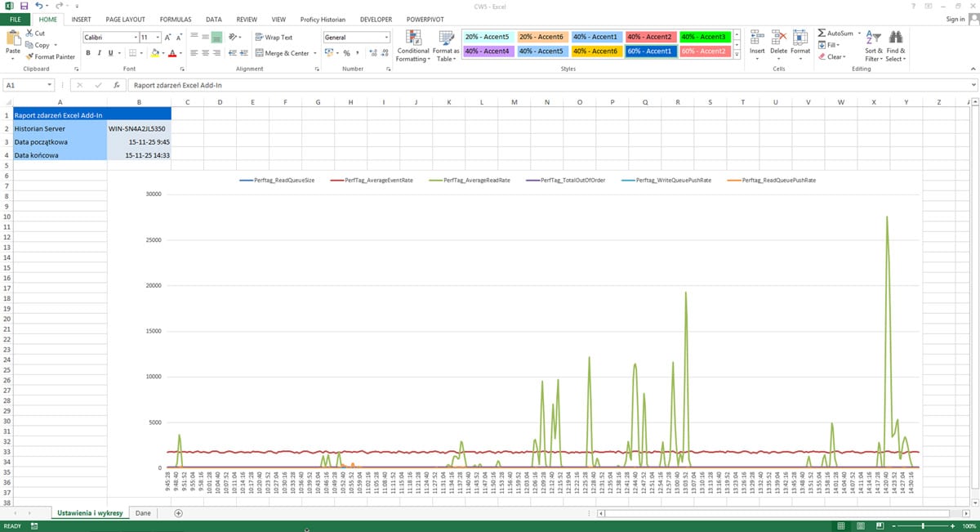The image size is (980, 532).
Task: Add a new sheet with plus icon
Action: tap(178, 513)
